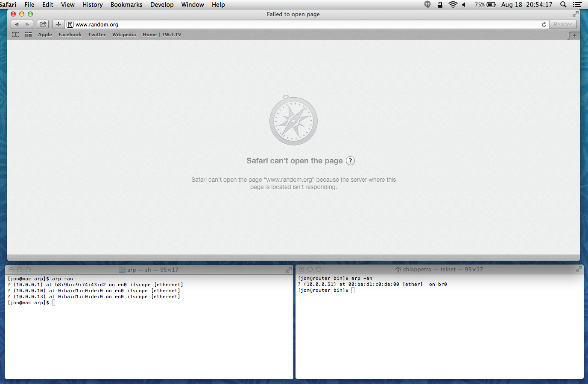The width and height of the screenshot is (588, 384).
Task: Click the 10.0.0.10 ARP entry line
Action: click(x=94, y=291)
